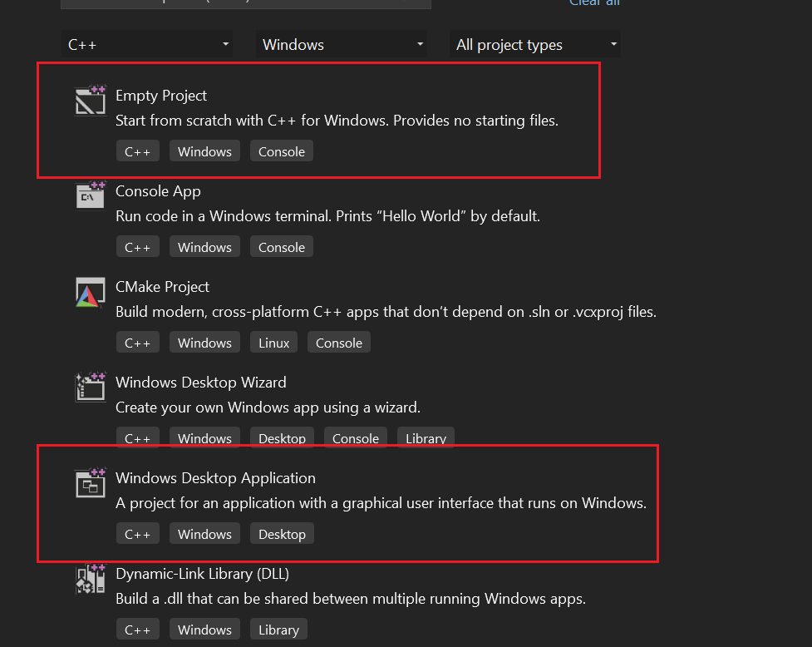Click the Library tag under Windows Desktop Wizard
812x647 pixels.
click(426, 438)
